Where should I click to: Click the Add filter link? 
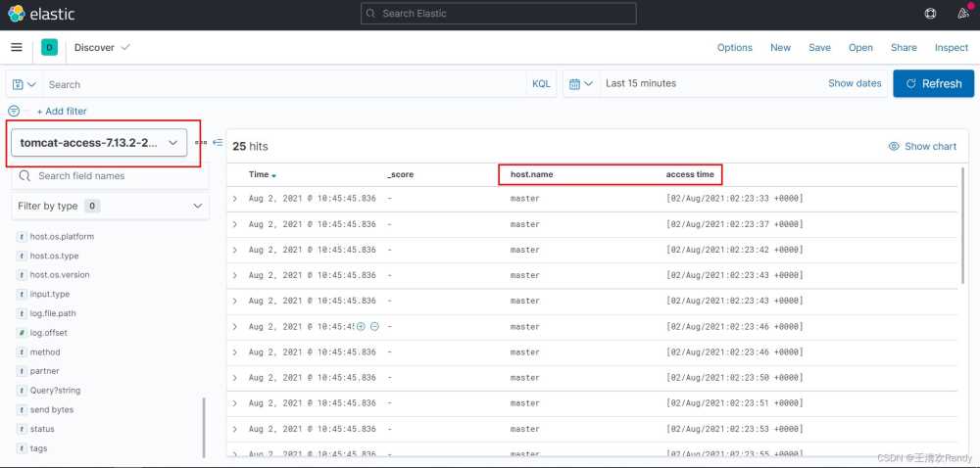click(62, 112)
